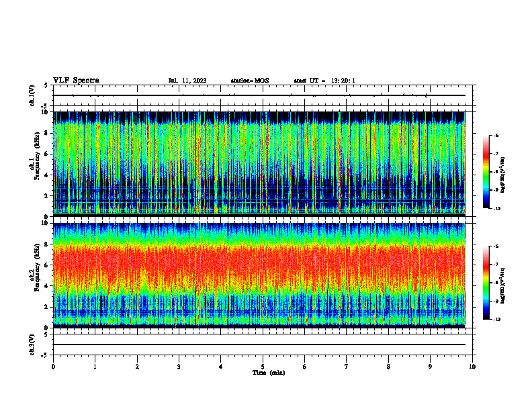Click ch.2 frequency axis "8" tick label
The height and width of the screenshot is (411, 532).
tap(46, 244)
